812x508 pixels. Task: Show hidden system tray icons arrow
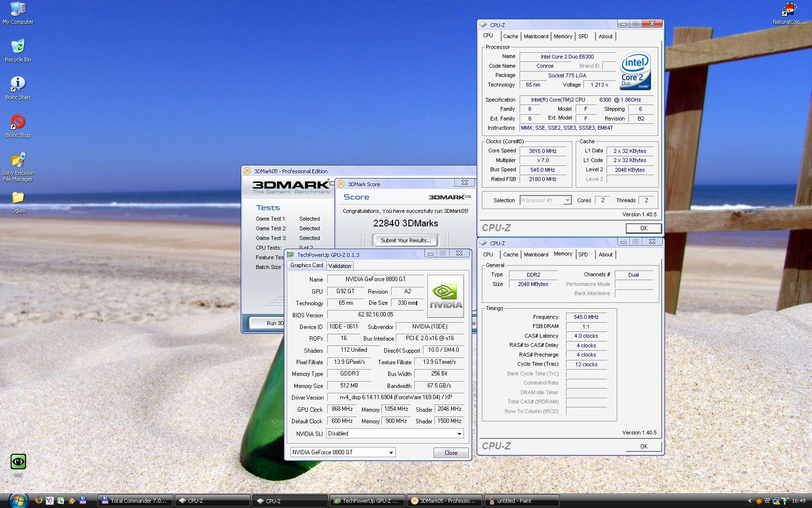click(x=750, y=501)
